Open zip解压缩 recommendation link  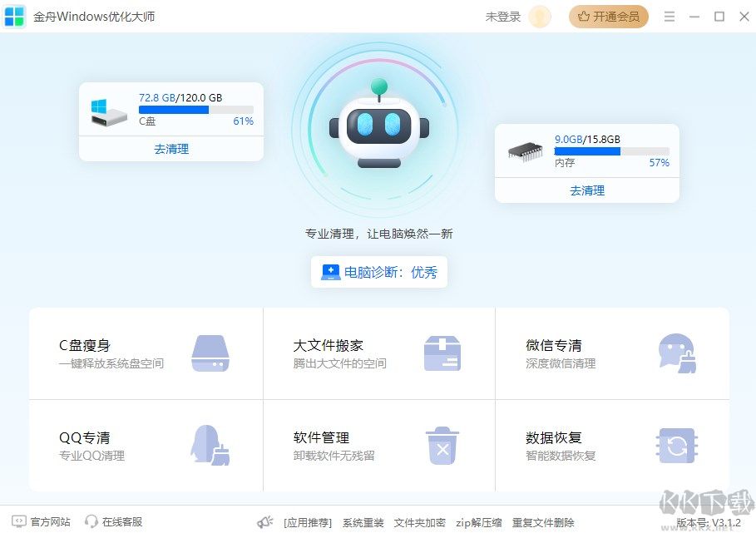pyautogui.click(x=479, y=522)
